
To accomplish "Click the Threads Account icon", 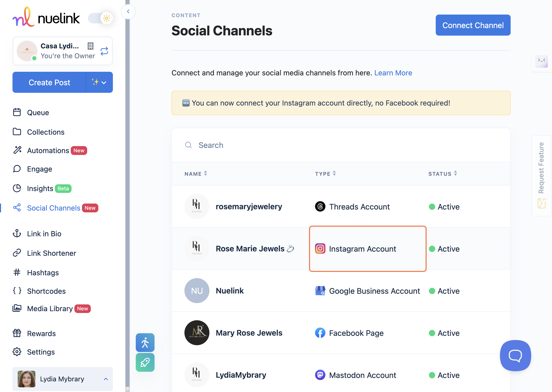I will click(x=320, y=206).
